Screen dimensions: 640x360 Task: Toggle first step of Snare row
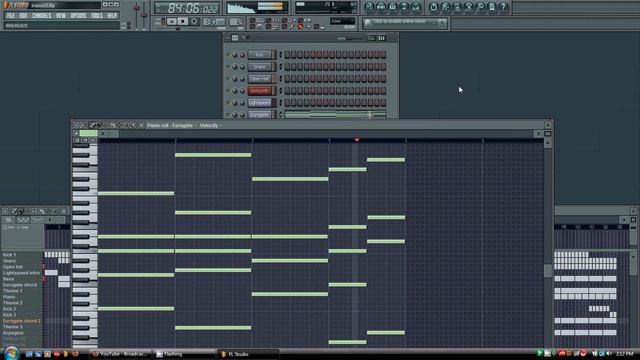click(287, 67)
